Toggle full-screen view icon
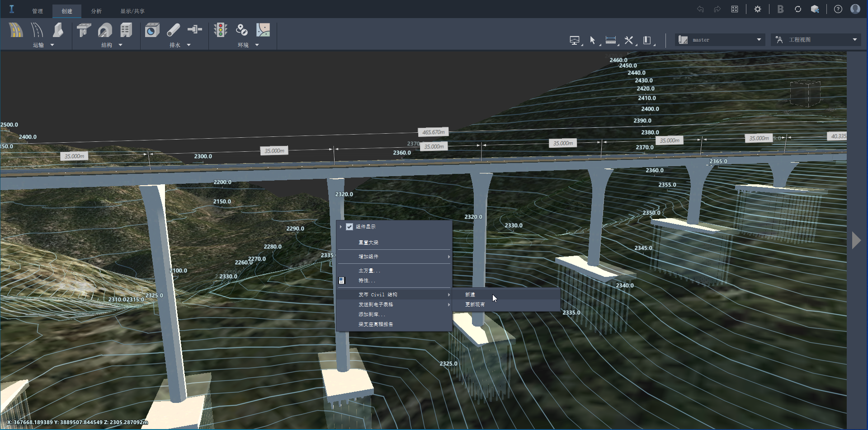Viewport: 868px width, 430px height. pos(735,9)
